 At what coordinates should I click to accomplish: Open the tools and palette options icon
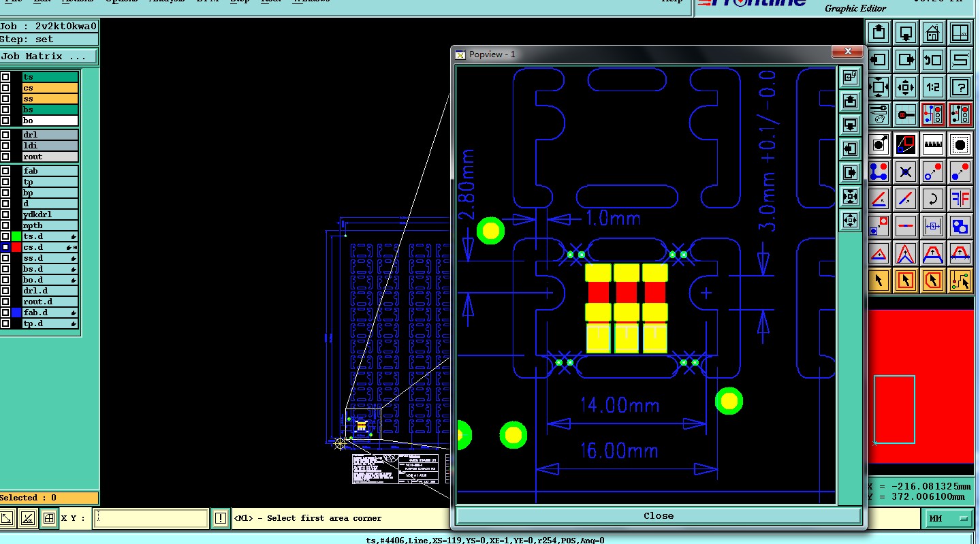pyautogui.click(x=879, y=114)
